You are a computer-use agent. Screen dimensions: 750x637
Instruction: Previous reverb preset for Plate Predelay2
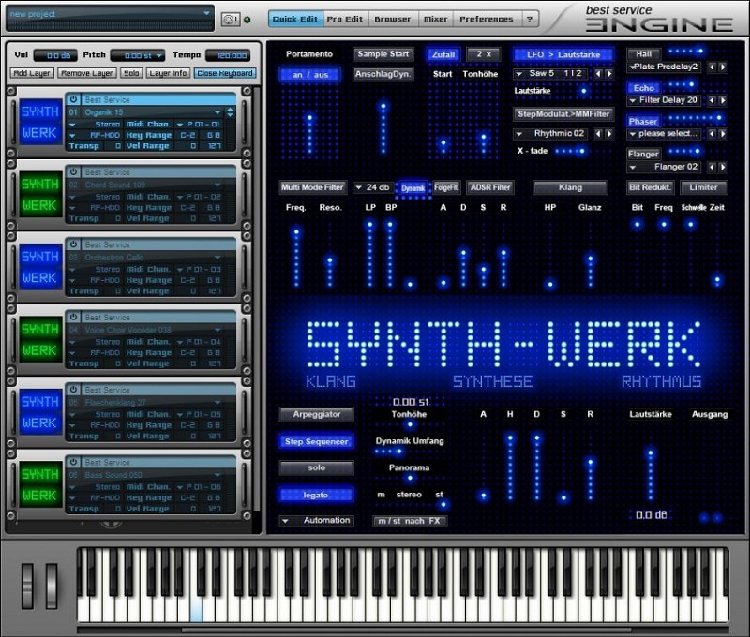pos(712,67)
